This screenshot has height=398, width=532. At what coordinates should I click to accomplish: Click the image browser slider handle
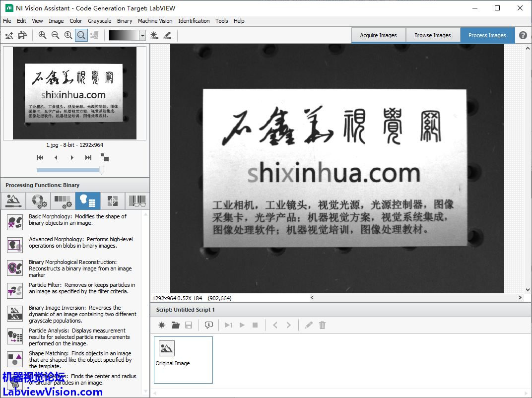pos(102,170)
